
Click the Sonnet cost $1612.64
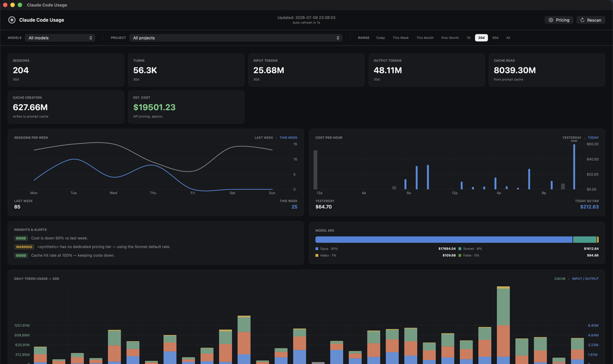[591, 249]
